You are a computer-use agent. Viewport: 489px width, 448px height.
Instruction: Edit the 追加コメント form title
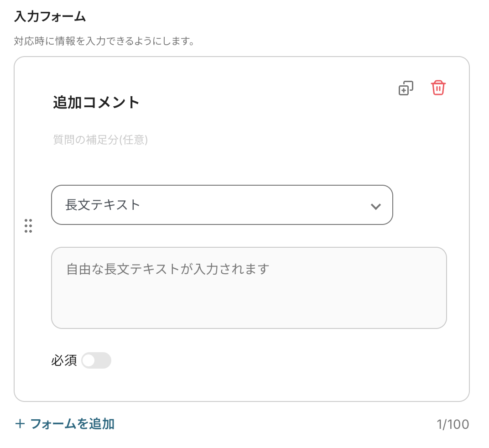click(x=96, y=103)
